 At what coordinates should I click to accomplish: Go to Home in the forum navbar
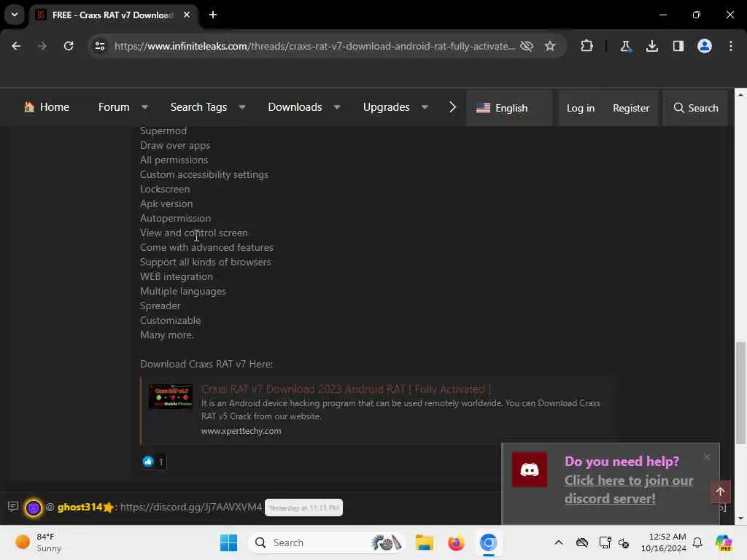[x=47, y=107]
